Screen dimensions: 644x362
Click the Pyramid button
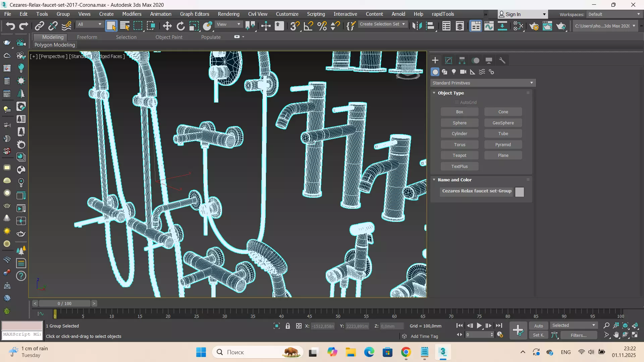click(x=503, y=144)
